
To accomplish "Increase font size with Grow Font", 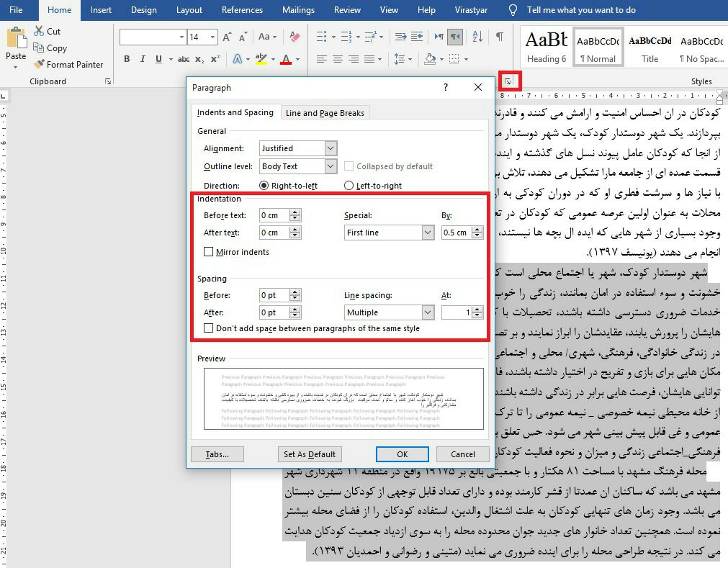I will 227,37.
